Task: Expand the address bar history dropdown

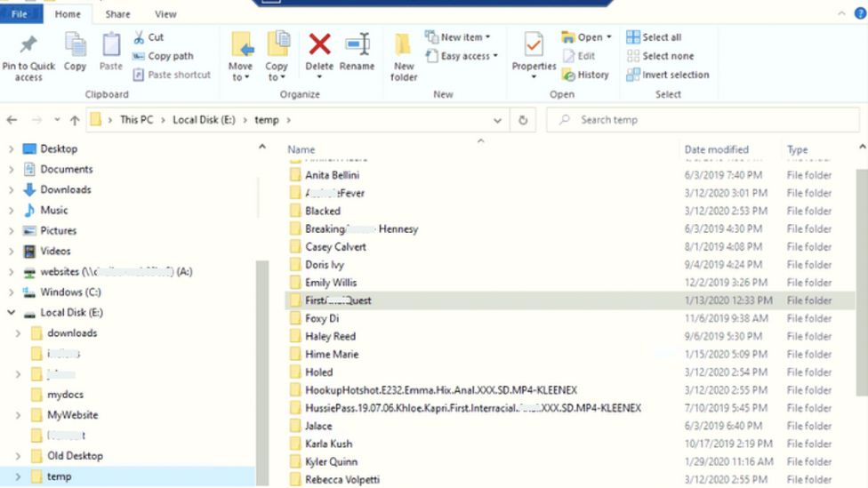Action: click(x=497, y=120)
